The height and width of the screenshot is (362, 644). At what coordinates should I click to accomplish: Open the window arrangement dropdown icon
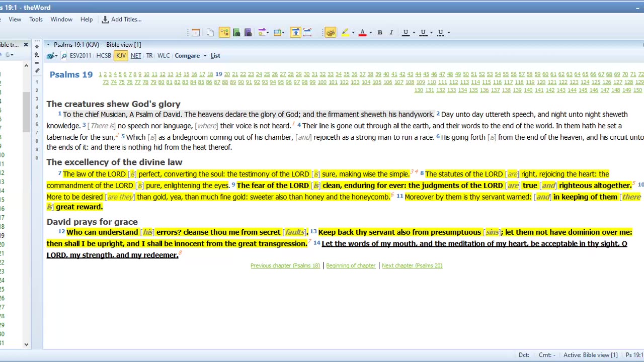(279, 32)
